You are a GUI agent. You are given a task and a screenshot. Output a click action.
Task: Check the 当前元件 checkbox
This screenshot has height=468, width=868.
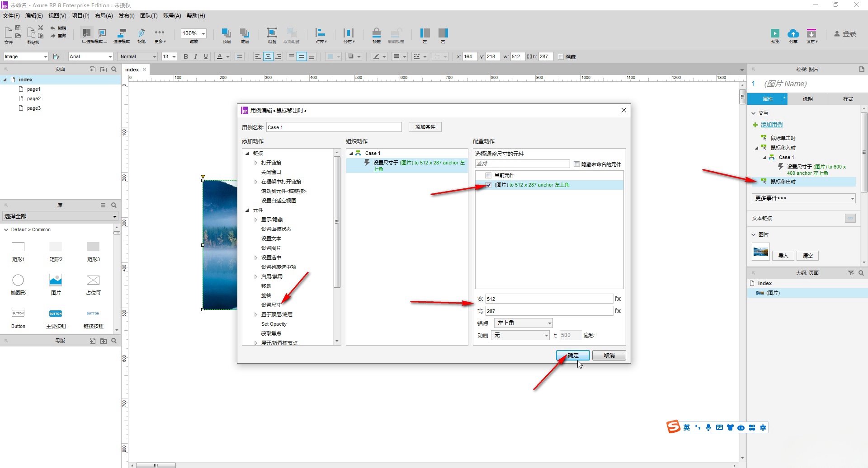(x=488, y=175)
